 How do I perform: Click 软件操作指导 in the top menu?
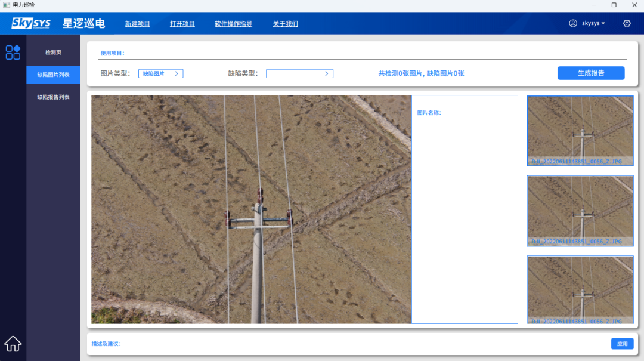coord(233,24)
